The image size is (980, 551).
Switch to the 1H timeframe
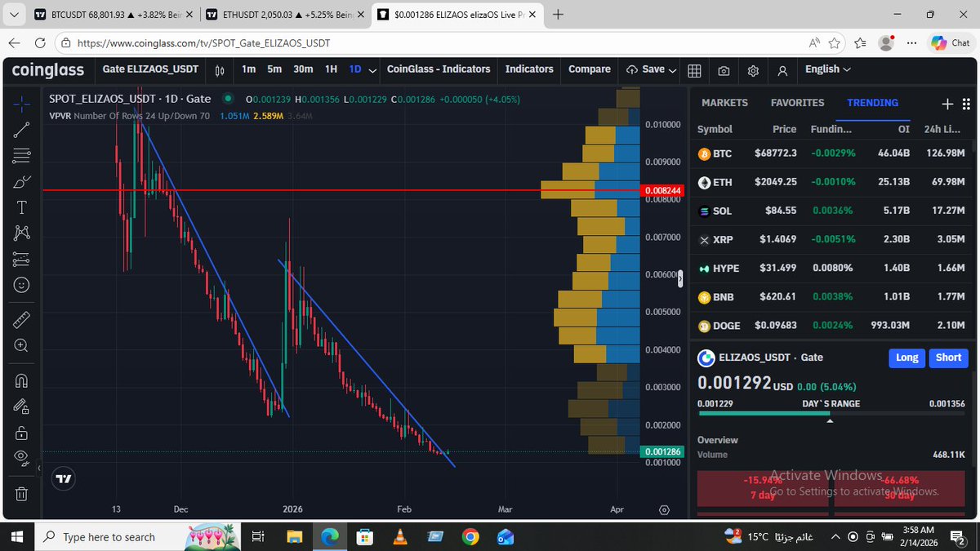[x=331, y=69]
